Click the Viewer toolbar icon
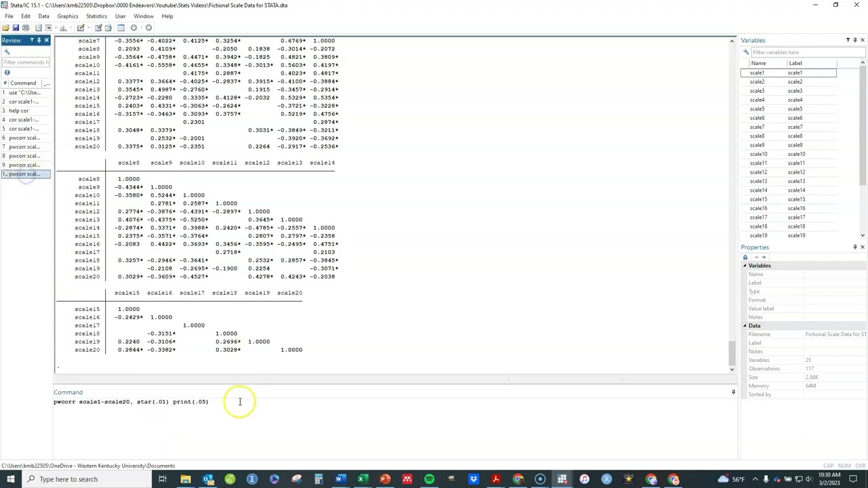Viewport: 868px width, 488px height. [48, 28]
